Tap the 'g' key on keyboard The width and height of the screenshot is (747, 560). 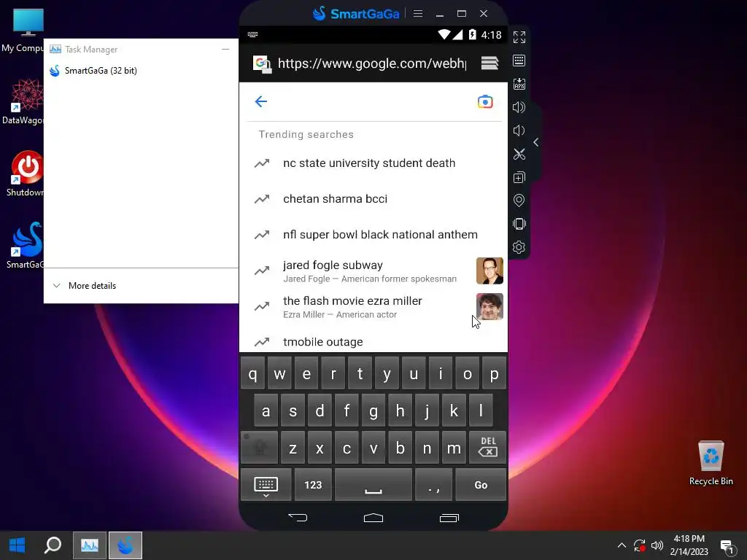point(373,410)
